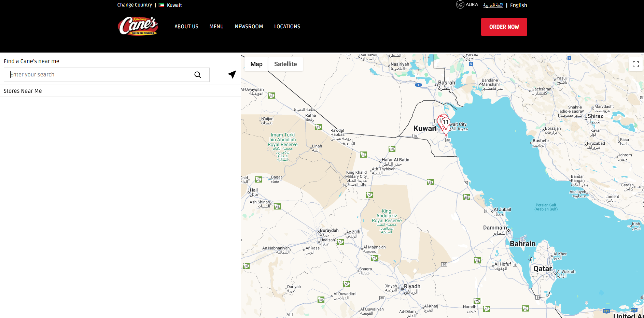The width and height of the screenshot is (644, 318).
Task: Click the Order Now button
Action: pos(504,27)
